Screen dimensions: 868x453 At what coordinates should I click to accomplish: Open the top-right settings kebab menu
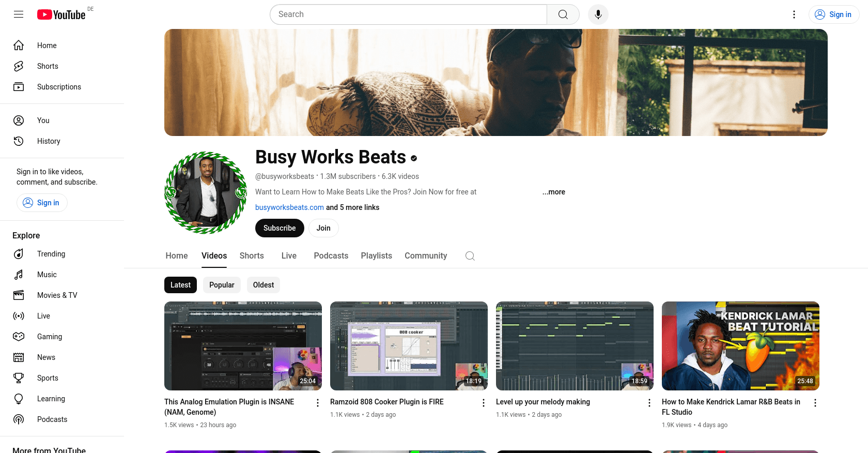pos(794,14)
